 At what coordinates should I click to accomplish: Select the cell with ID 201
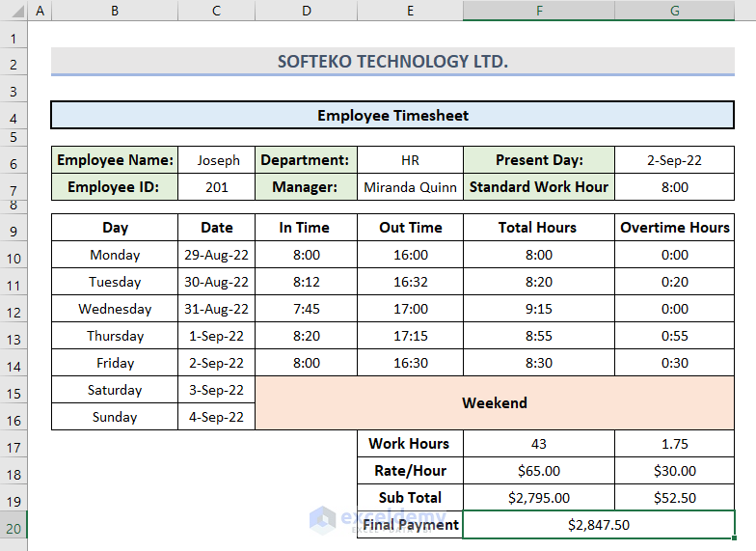click(x=216, y=187)
